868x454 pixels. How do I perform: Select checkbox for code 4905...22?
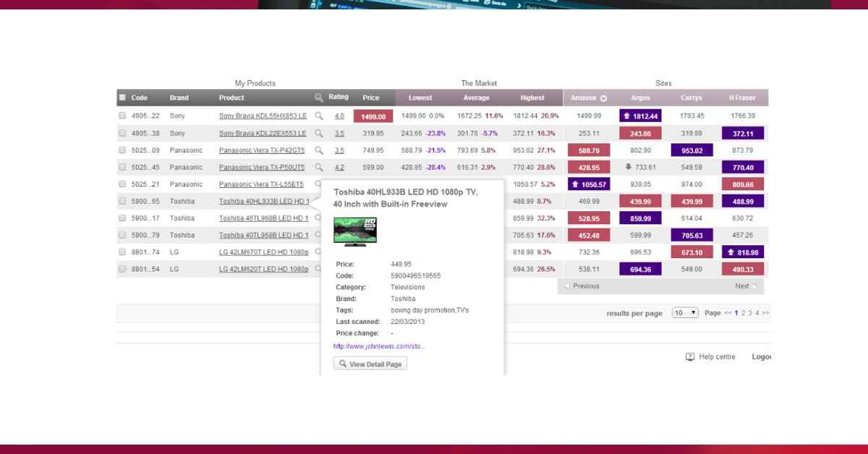tap(122, 116)
